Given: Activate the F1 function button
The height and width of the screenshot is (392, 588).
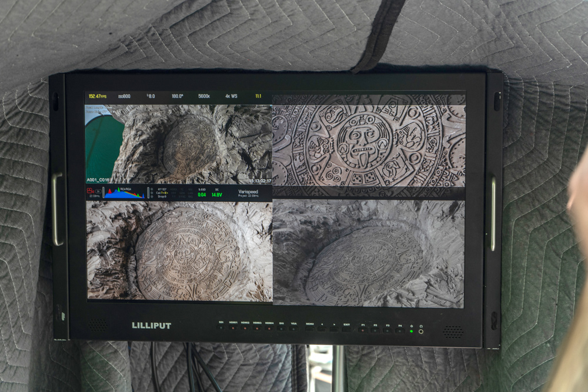Looking at the screenshot, I should 363,330.
